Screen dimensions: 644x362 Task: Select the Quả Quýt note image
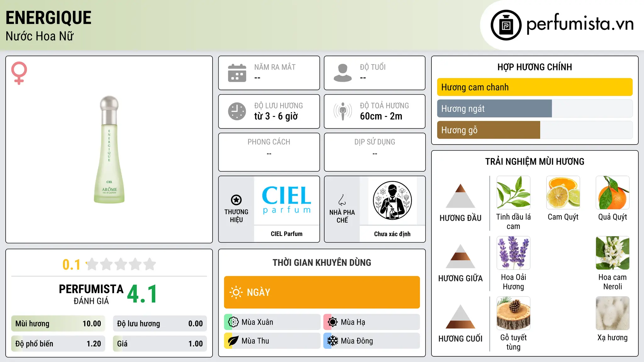613,193
